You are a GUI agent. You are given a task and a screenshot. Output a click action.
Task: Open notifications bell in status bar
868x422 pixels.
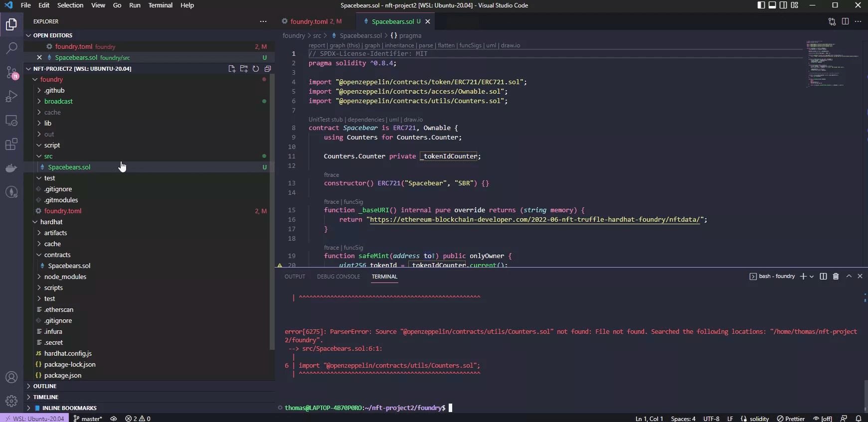point(859,419)
